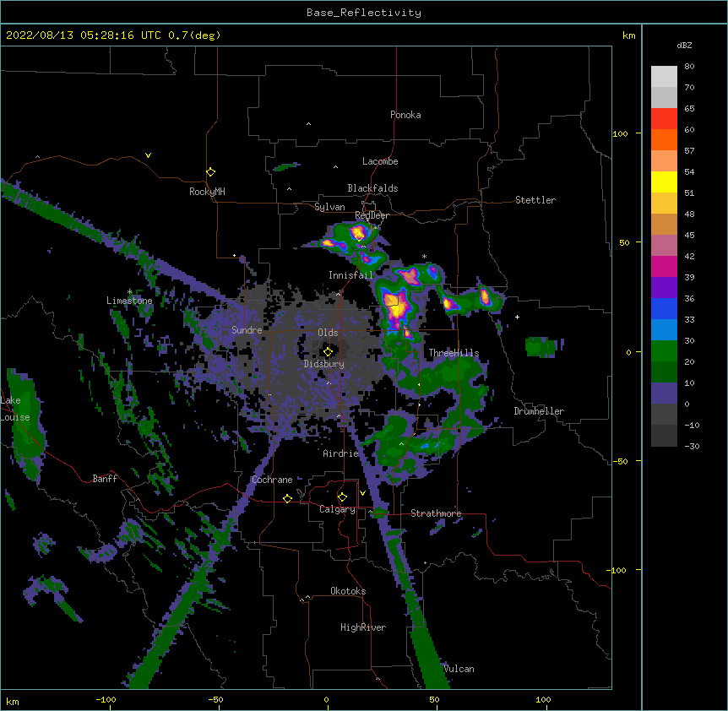Click the km unit label at top right
Image resolution: width=728 pixels, height=711 pixels.
tap(629, 35)
